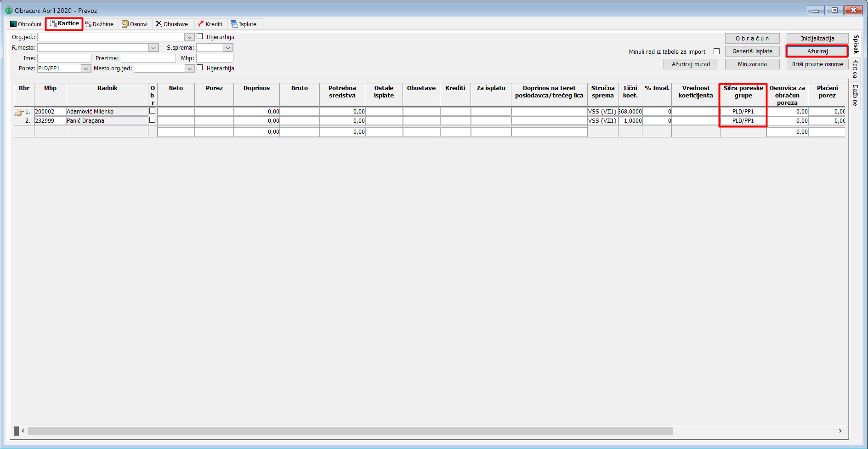Open the Kartica vertical side tab
This screenshot has height=449, width=868.
pos(855,68)
